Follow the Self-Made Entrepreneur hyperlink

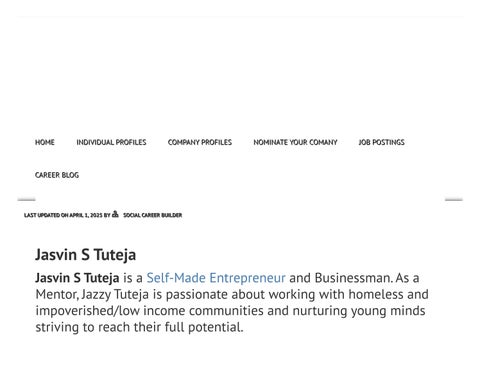[x=216, y=278]
